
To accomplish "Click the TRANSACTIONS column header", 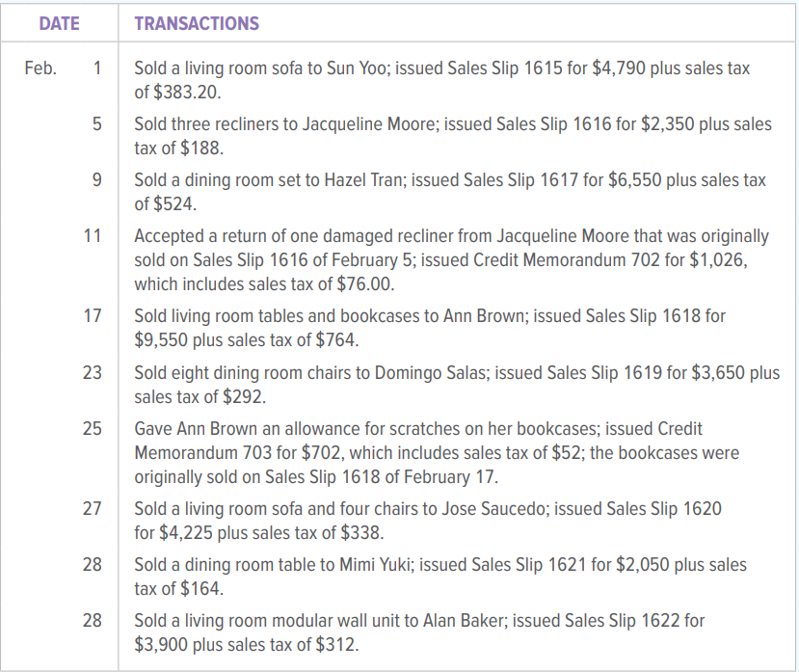I will [197, 23].
